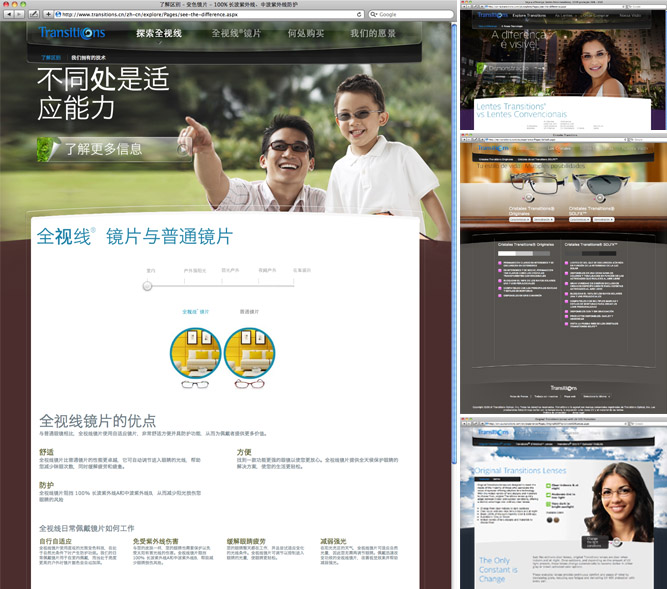Screen dimensions: 667x589
Task: Click the transitions.cn URL address field
Action: coord(208,14)
